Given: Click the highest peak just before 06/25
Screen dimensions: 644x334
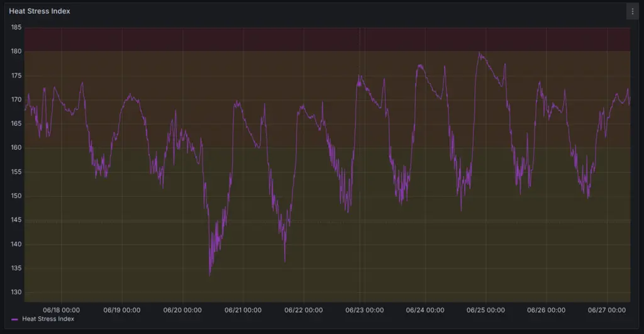Looking at the screenshot, I should pos(479,53).
